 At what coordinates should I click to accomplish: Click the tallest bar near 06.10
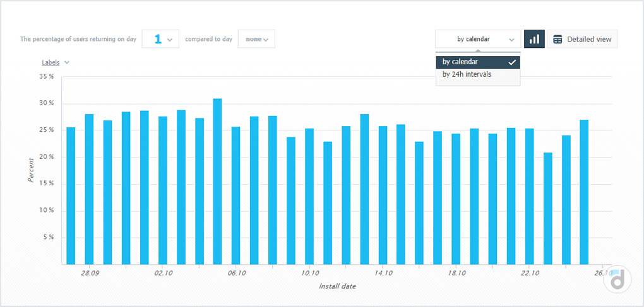(217, 182)
